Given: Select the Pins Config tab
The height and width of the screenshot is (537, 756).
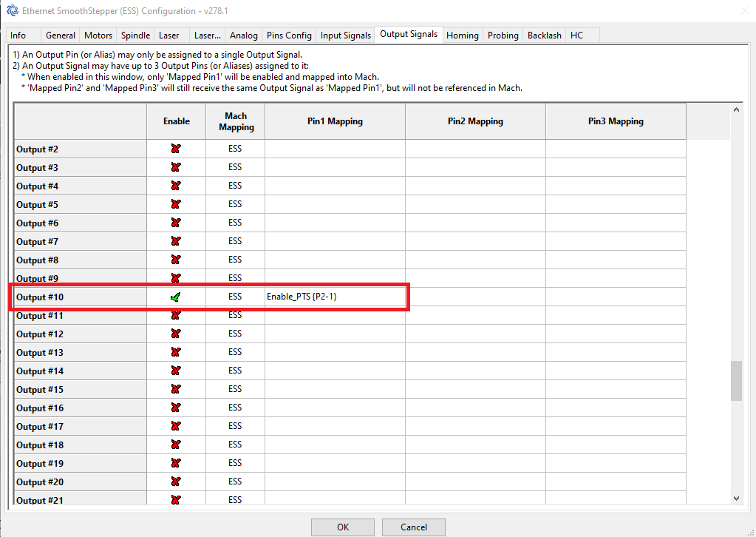Looking at the screenshot, I should point(289,35).
